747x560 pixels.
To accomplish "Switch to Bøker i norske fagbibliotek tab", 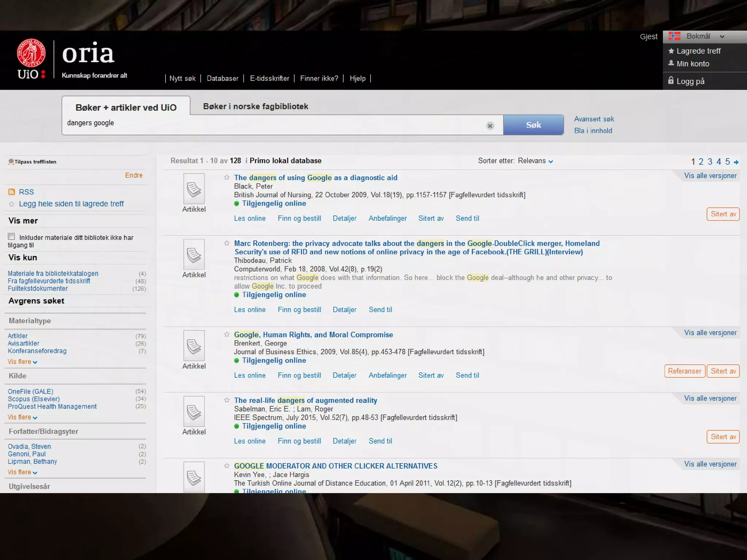I will 255,106.
